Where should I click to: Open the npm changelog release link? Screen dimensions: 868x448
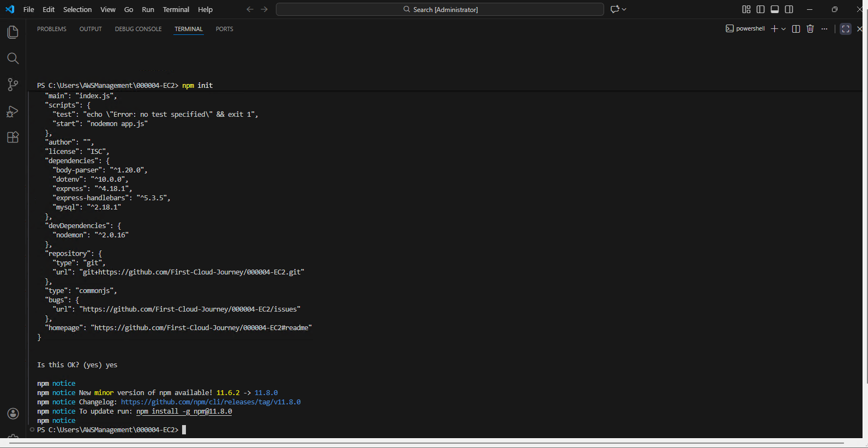click(x=210, y=402)
